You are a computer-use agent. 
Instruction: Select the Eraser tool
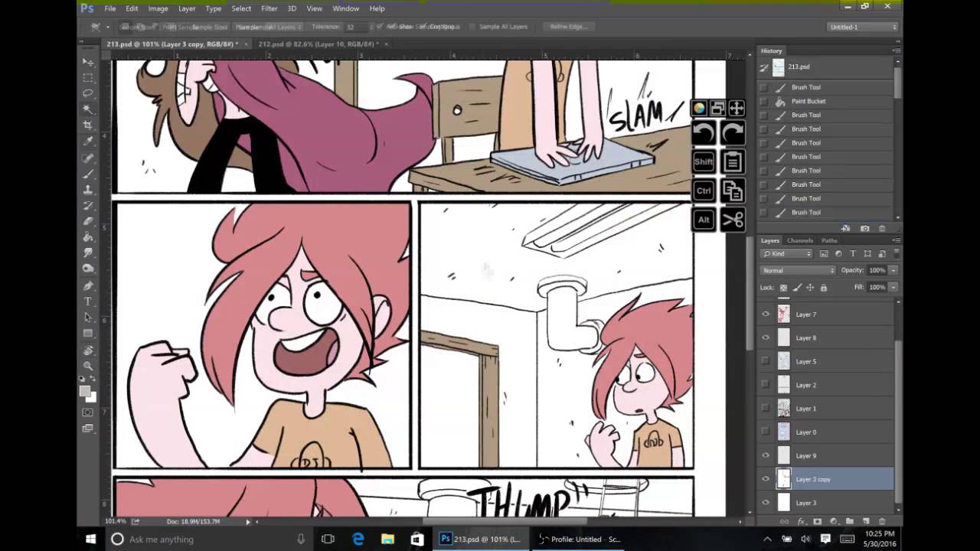tap(88, 222)
